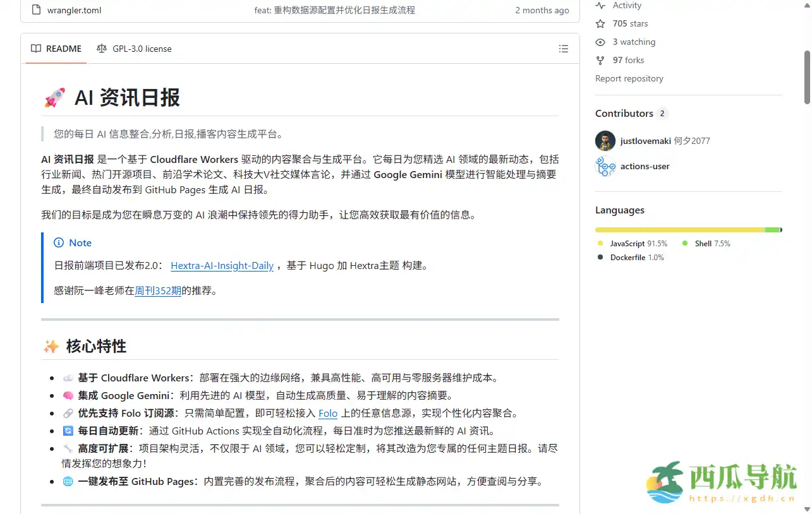Viewport: 812px width, 514px height.
Task: Open the wrangler.toml file
Action: [x=74, y=10]
